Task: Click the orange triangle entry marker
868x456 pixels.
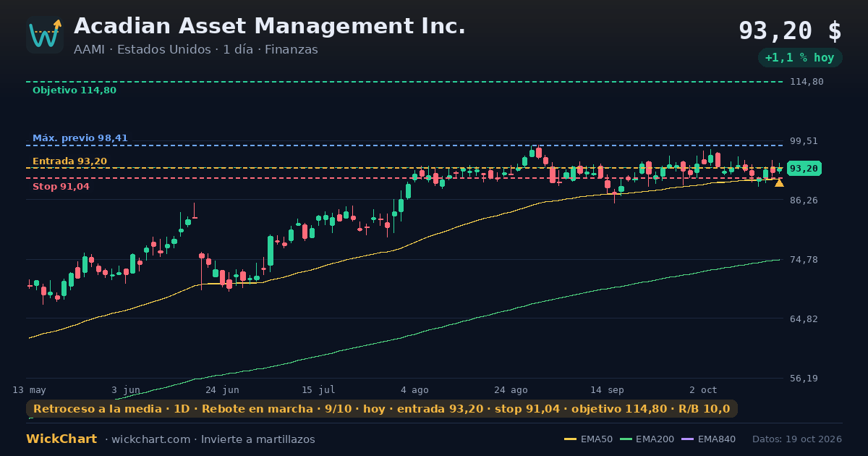Action: [x=779, y=182]
